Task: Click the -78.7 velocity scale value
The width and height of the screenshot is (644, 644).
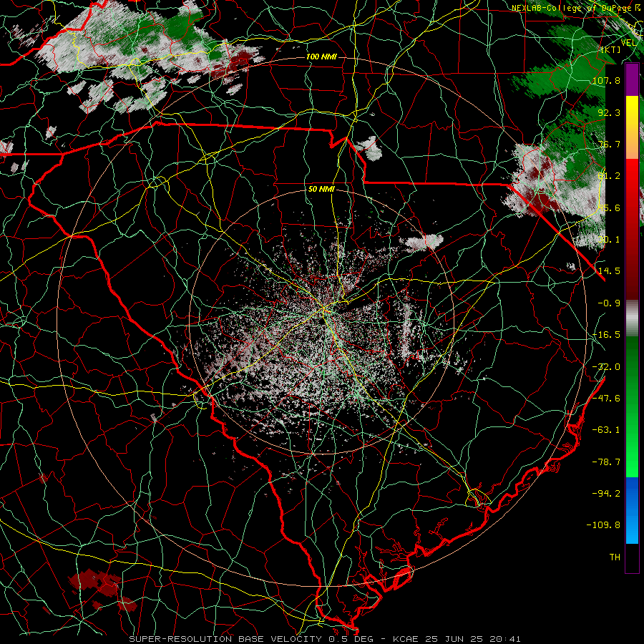Action: point(606,462)
